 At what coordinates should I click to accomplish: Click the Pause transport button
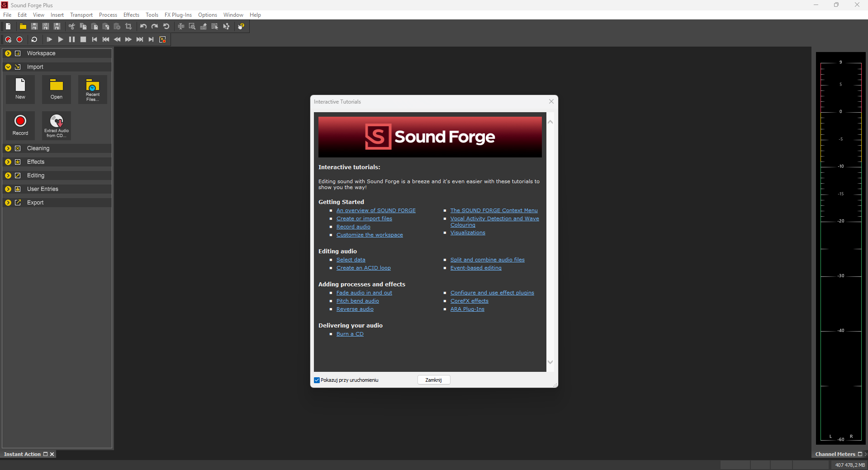72,39
